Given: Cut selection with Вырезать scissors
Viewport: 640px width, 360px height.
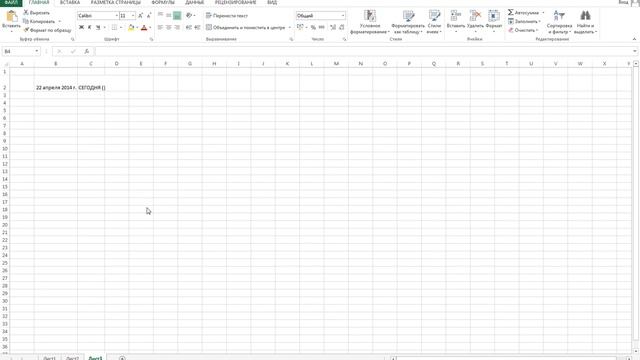Looking at the screenshot, I should (x=36, y=13).
